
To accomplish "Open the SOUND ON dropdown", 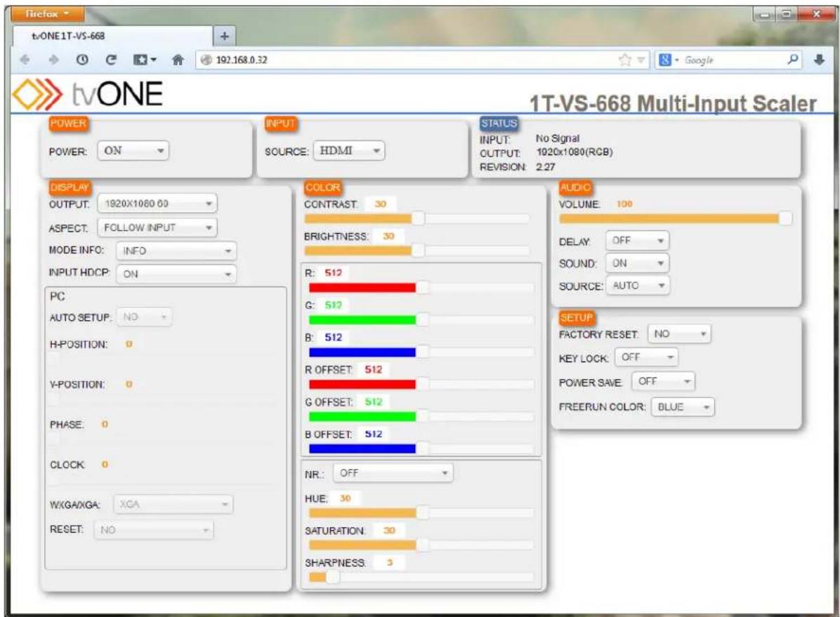I will (x=638, y=263).
